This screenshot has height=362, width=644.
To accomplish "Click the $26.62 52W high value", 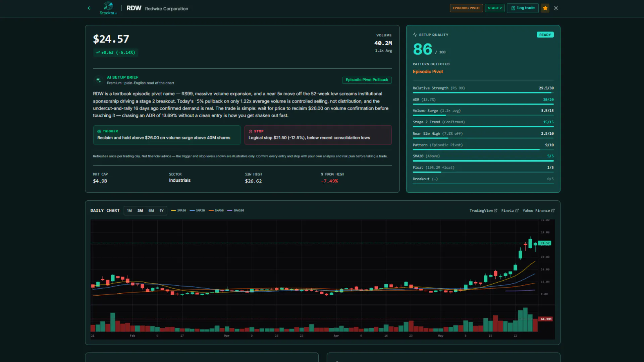I will [253, 181].
